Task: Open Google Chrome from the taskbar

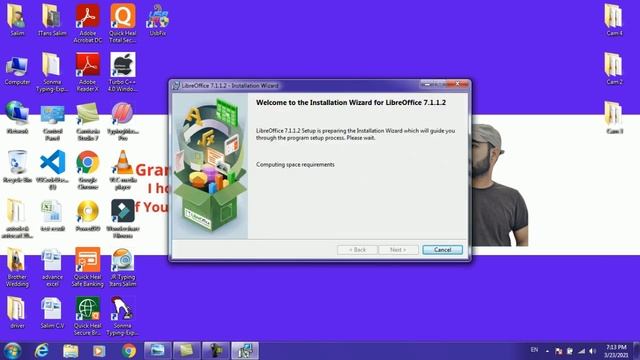Action: 129,351
